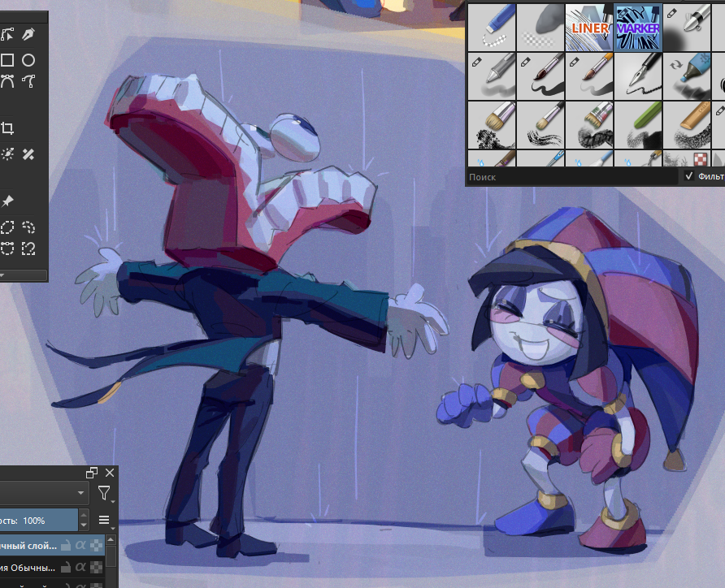Toggle the Фильтр checkbox in brush presets

689,176
